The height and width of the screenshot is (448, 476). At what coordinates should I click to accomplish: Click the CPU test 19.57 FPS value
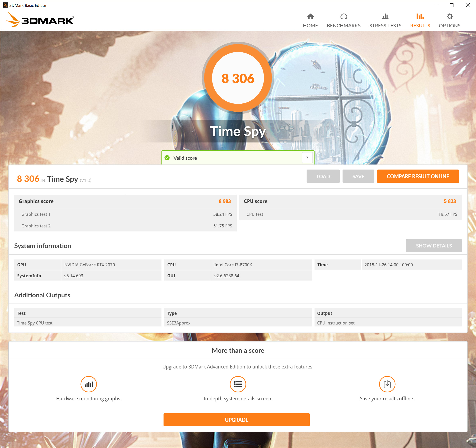(x=448, y=214)
